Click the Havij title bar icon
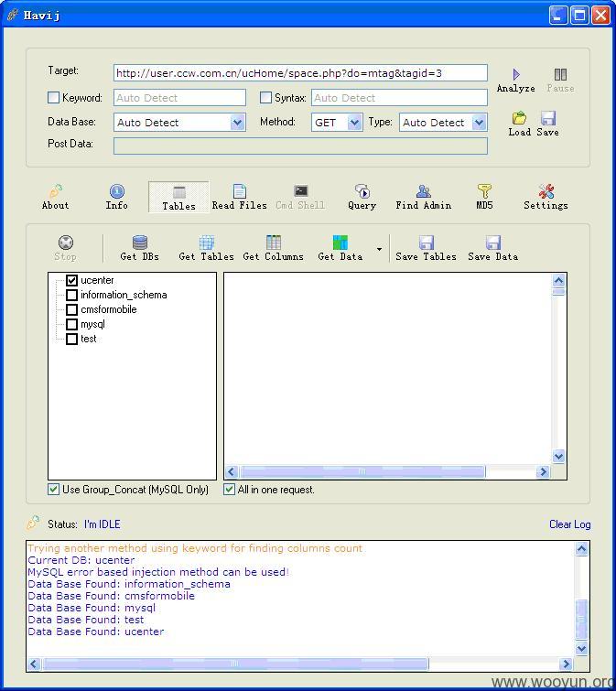 coord(13,15)
